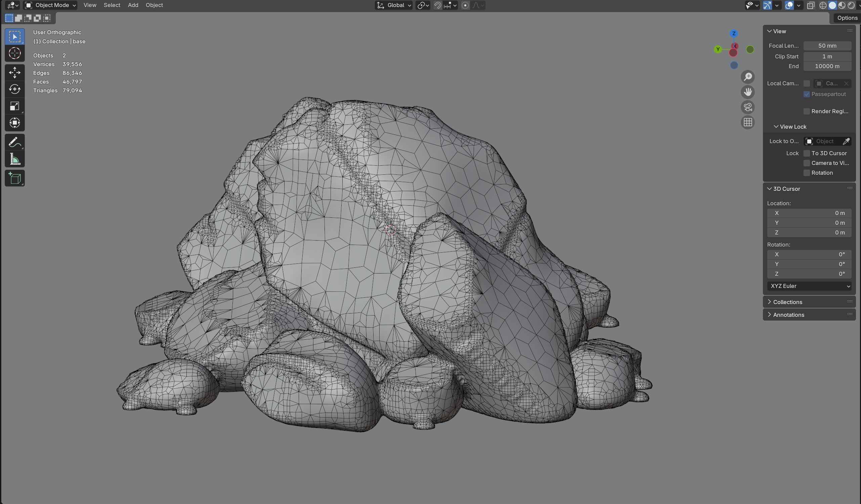The height and width of the screenshot is (504, 861).
Task: Select the Rotate tool
Action: [15, 89]
